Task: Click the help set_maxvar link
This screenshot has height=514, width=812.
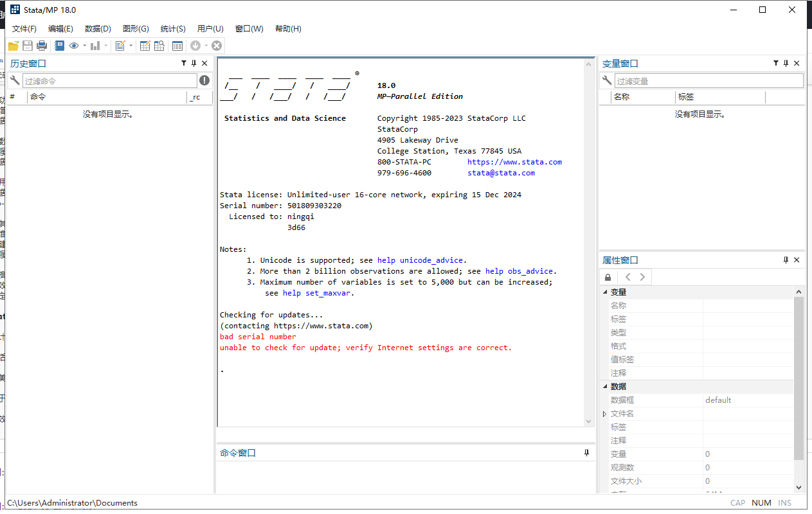Action: tap(318, 293)
